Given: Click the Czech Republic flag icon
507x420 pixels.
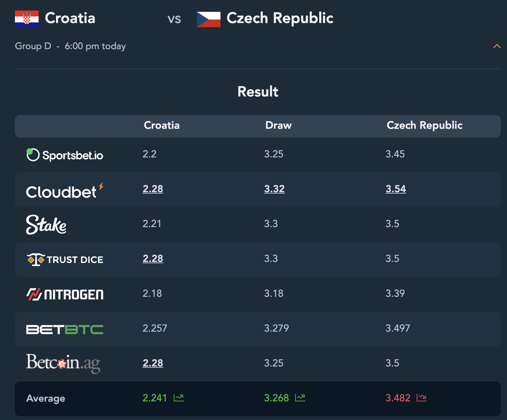Looking at the screenshot, I should pyautogui.click(x=209, y=19).
